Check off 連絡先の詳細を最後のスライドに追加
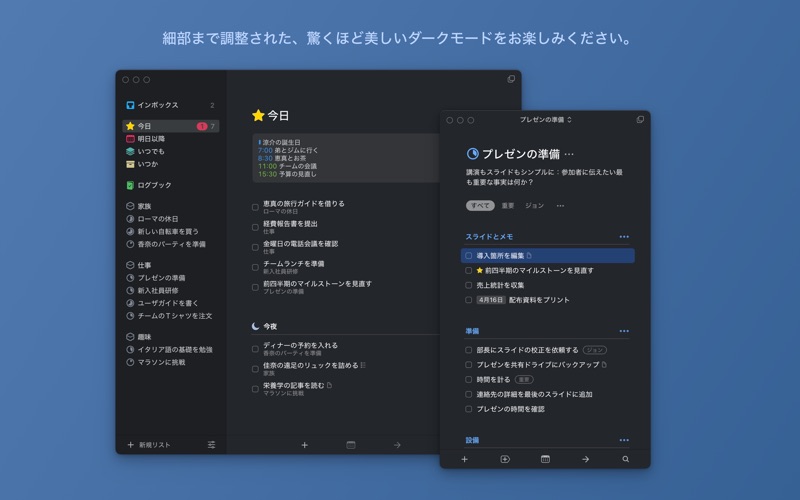Viewport: 800px width, 500px height. tap(468, 394)
